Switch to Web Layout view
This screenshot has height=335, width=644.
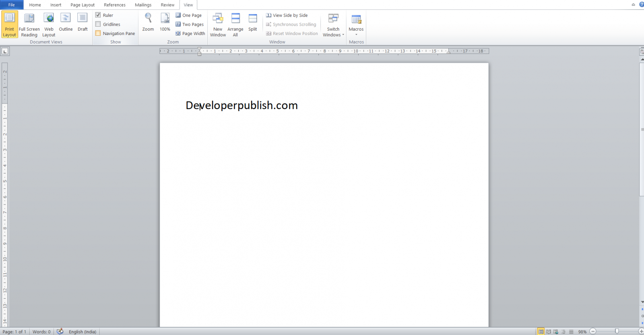49,25
